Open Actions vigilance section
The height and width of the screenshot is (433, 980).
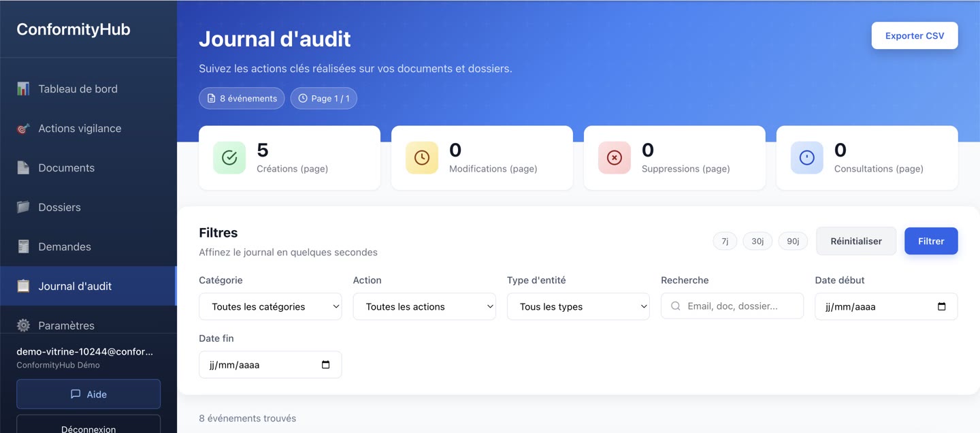(x=88, y=128)
